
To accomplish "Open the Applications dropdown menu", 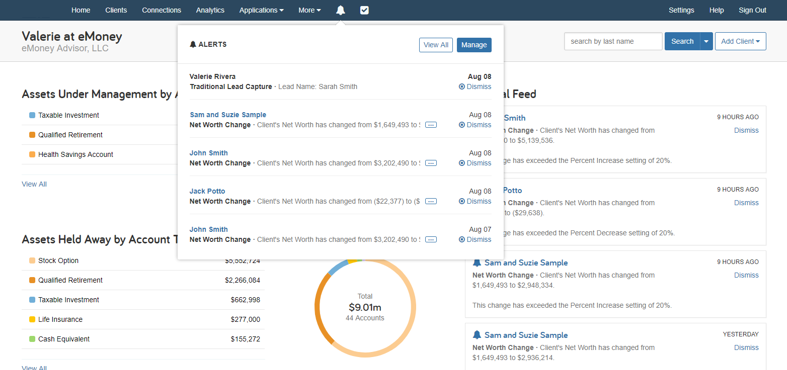I will pyautogui.click(x=261, y=10).
